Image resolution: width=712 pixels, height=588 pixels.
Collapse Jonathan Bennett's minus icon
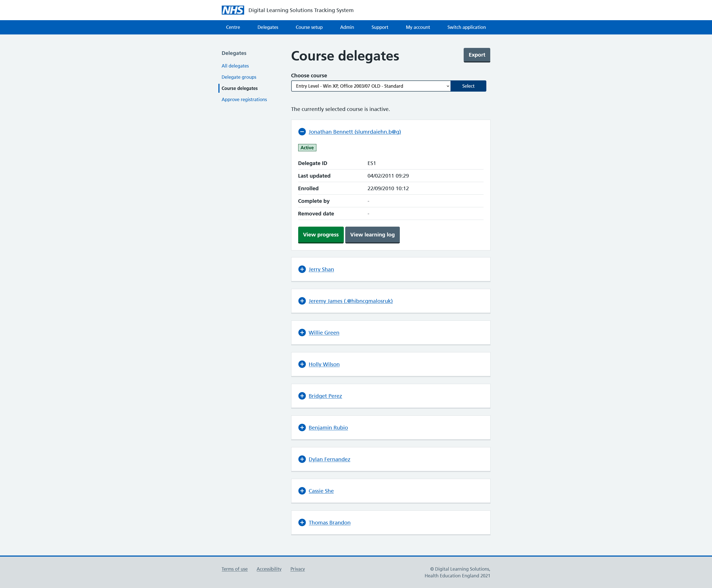click(x=302, y=132)
